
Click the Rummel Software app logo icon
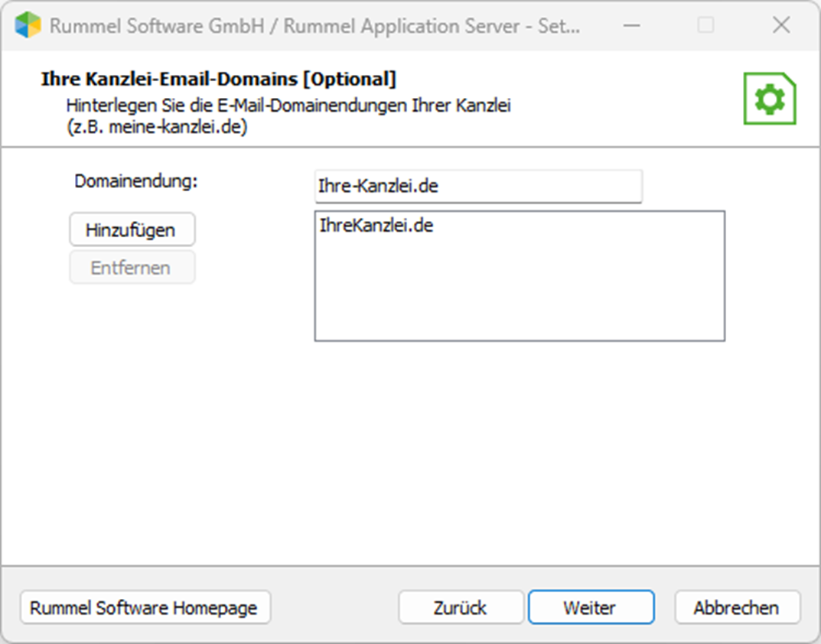click(x=28, y=25)
